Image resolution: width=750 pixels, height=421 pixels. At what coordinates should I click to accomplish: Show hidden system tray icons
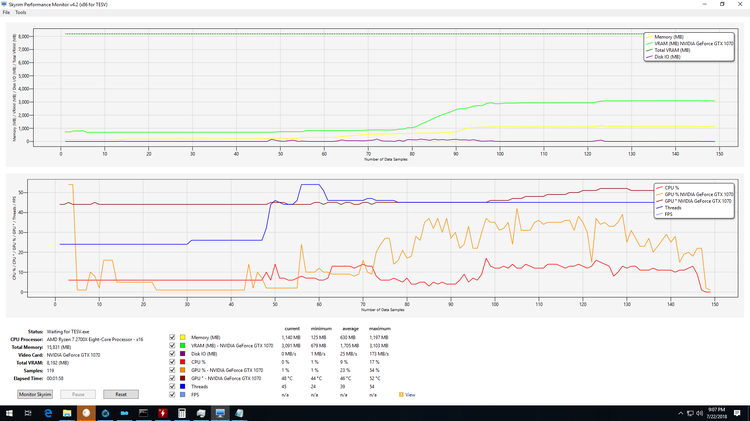(681, 413)
